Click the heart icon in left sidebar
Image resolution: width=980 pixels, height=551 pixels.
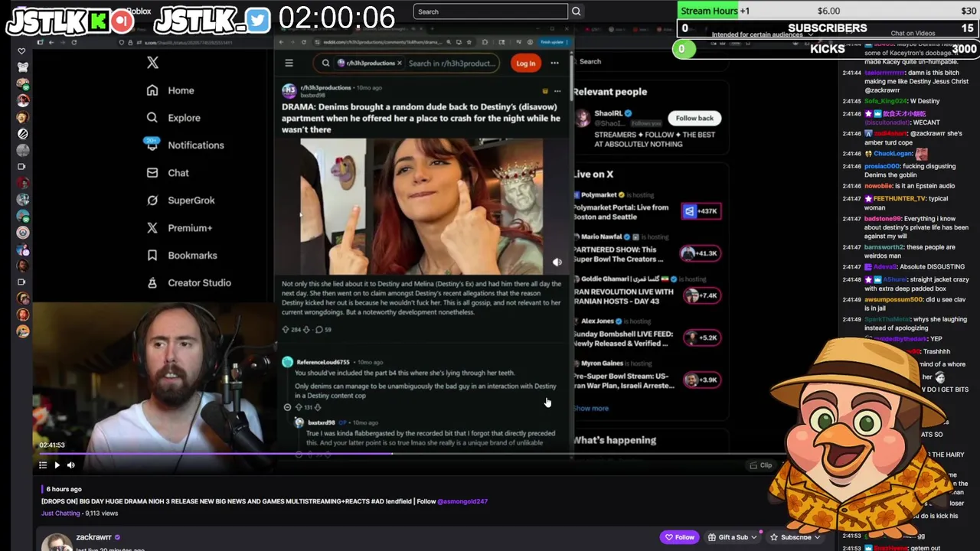click(x=21, y=51)
